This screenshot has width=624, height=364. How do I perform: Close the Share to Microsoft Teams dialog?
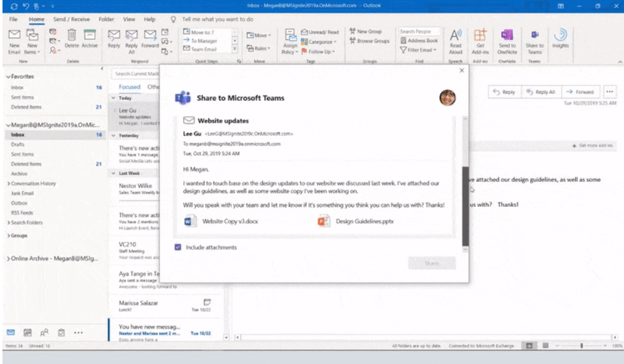tap(462, 70)
